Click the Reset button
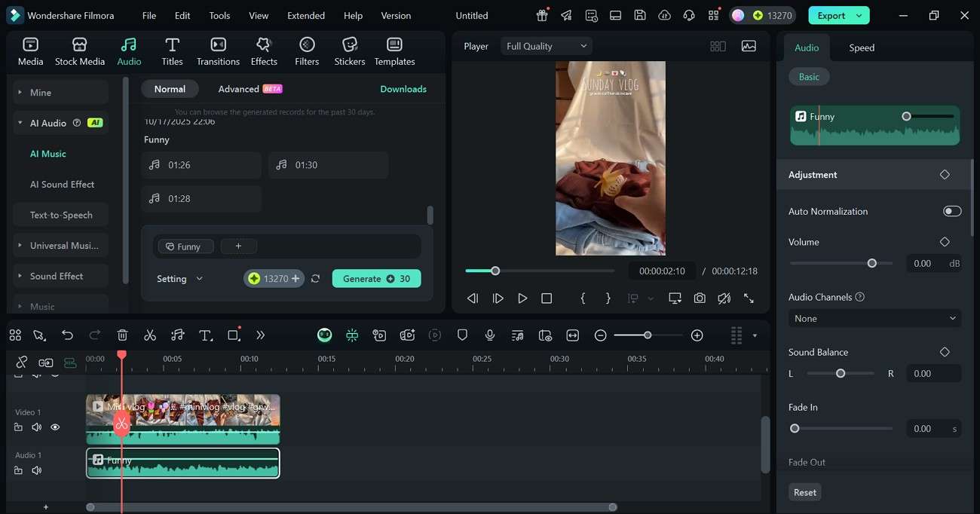The height and width of the screenshot is (514, 980). (x=804, y=492)
